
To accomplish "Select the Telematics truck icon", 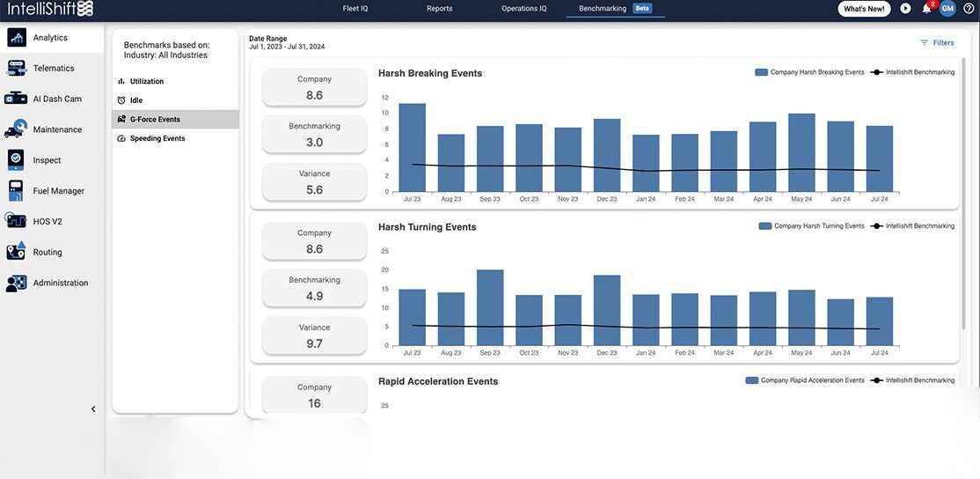I will (17, 69).
